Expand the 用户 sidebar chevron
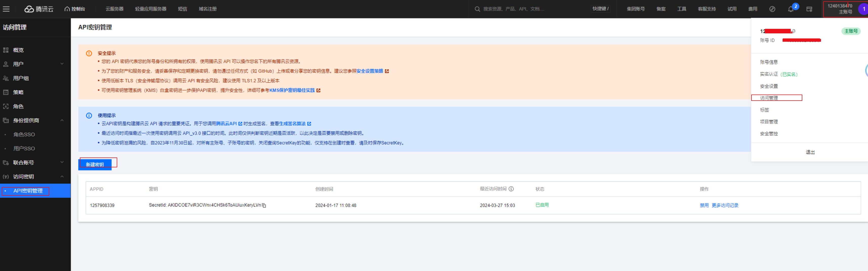The height and width of the screenshot is (271, 868). [x=62, y=64]
